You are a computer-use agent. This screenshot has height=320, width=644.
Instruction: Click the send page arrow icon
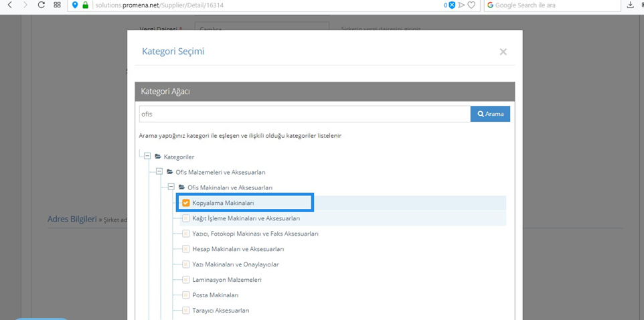tap(462, 5)
